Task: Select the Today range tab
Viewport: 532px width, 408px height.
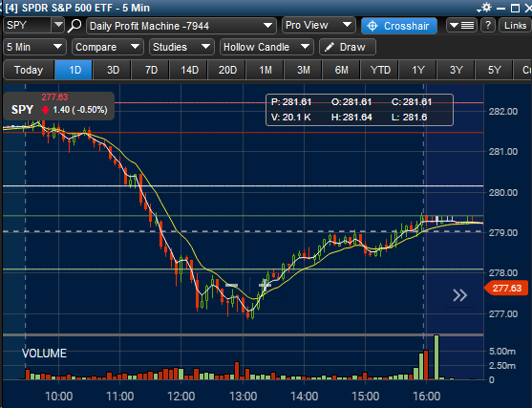Action: pyautogui.click(x=29, y=70)
